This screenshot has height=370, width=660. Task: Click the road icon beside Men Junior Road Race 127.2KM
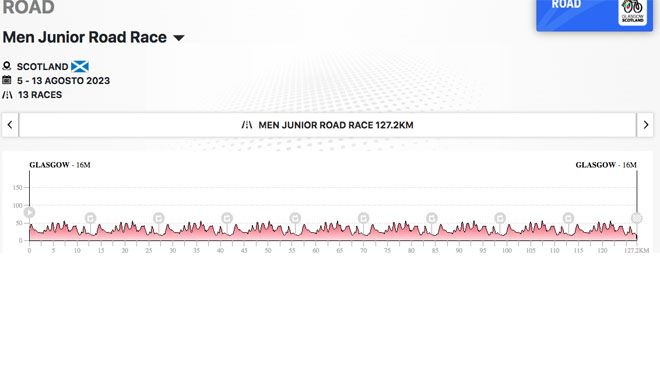[247, 125]
